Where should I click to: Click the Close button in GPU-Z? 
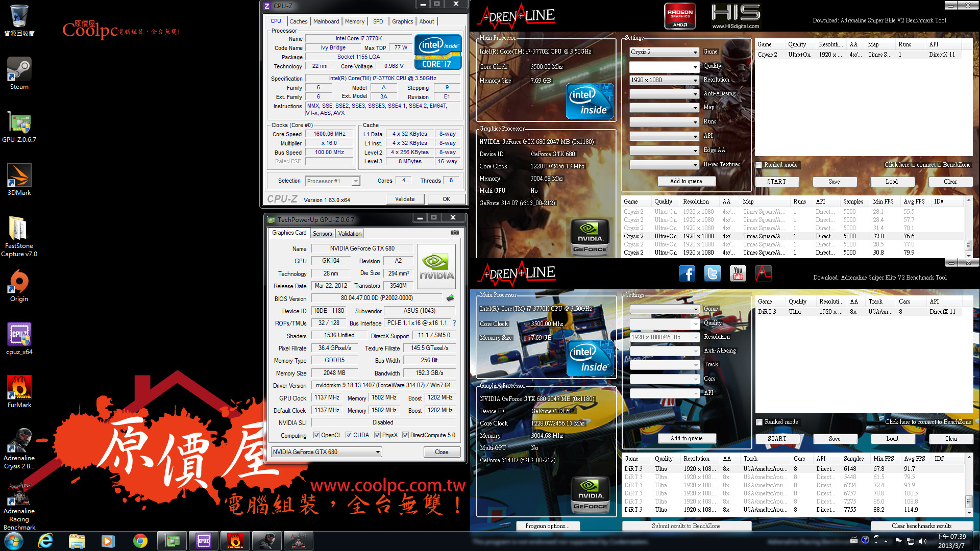tap(442, 452)
